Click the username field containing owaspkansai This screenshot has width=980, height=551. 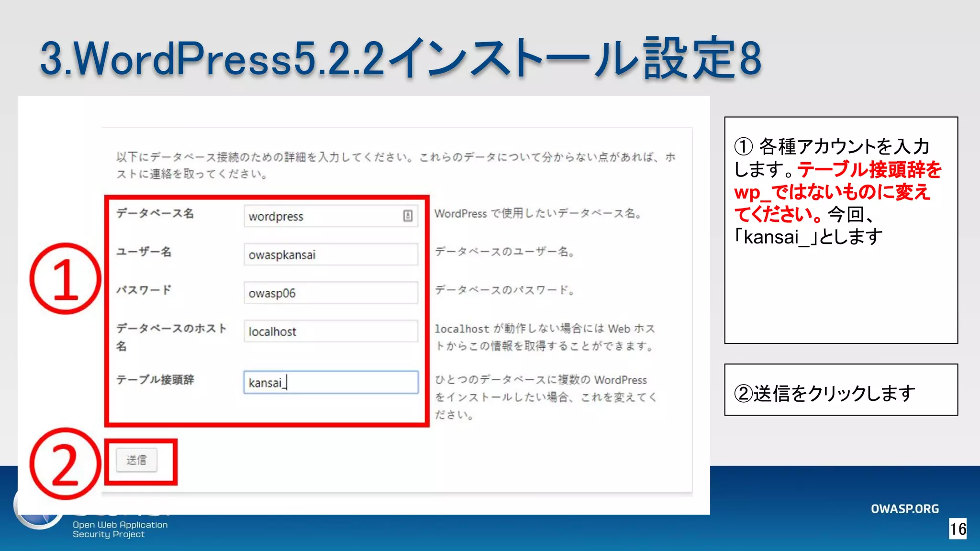click(x=331, y=254)
